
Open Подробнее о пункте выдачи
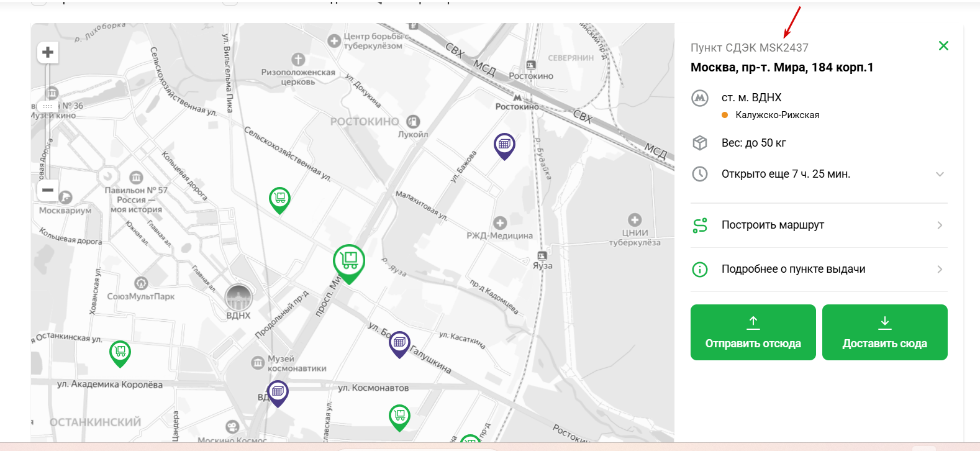pyautogui.click(x=793, y=270)
